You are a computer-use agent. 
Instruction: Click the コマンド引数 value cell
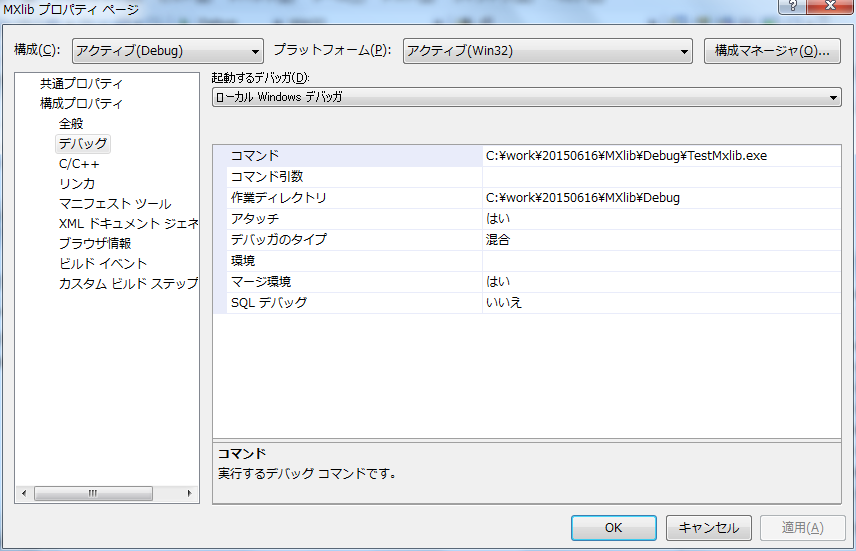[660, 177]
